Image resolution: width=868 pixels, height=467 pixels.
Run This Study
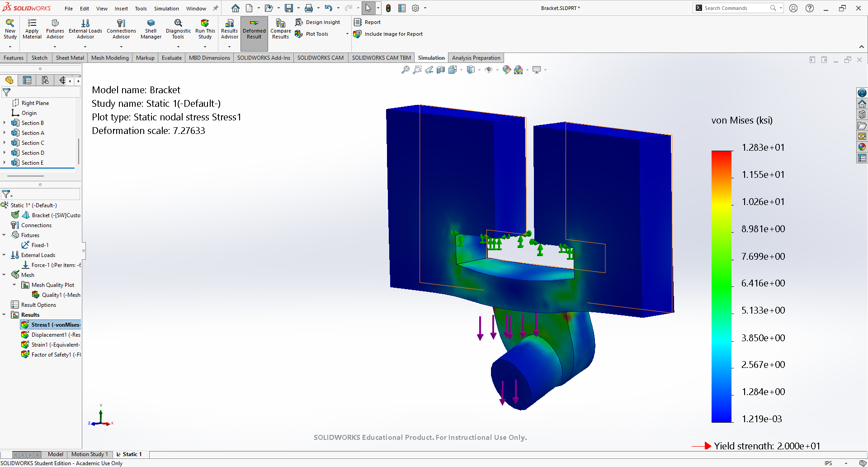point(205,29)
